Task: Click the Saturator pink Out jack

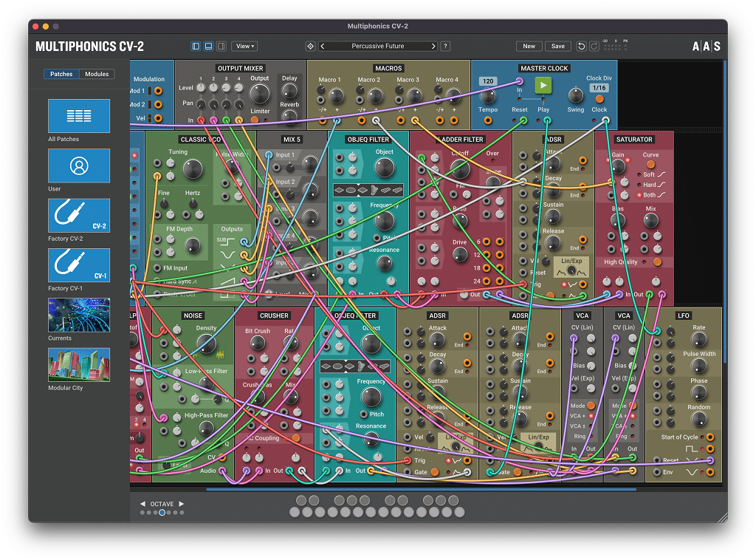Action: tap(662, 294)
